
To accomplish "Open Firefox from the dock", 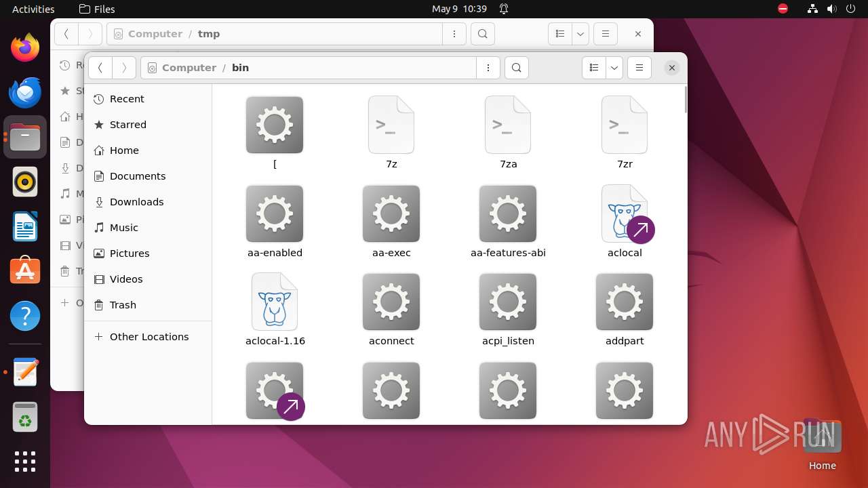I will coord(25,48).
